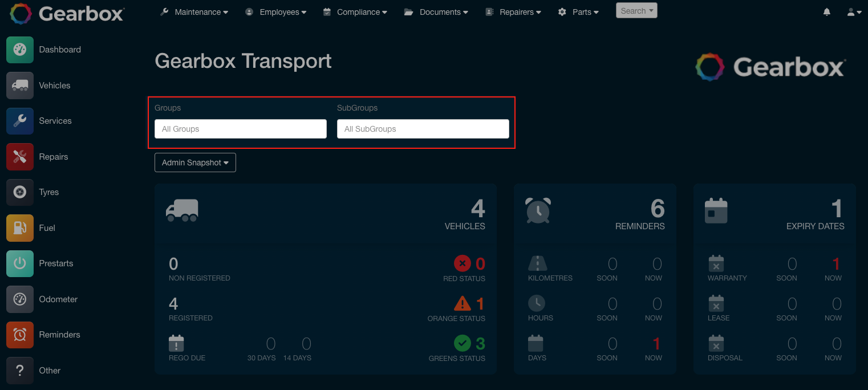Expand the Admin Snapshot dropdown
Image resolution: width=868 pixels, height=390 pixels.
(195, 162)
